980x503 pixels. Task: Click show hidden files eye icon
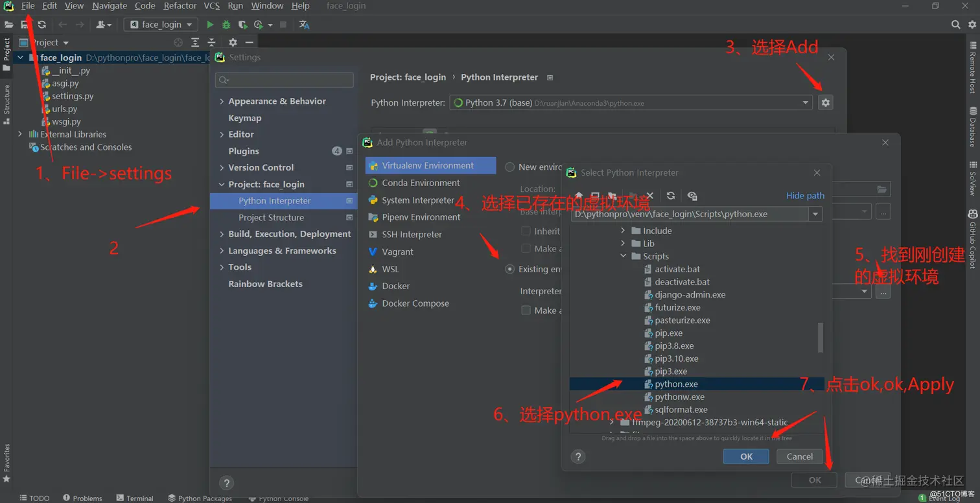pyautogui.click(x=692, y=196)
